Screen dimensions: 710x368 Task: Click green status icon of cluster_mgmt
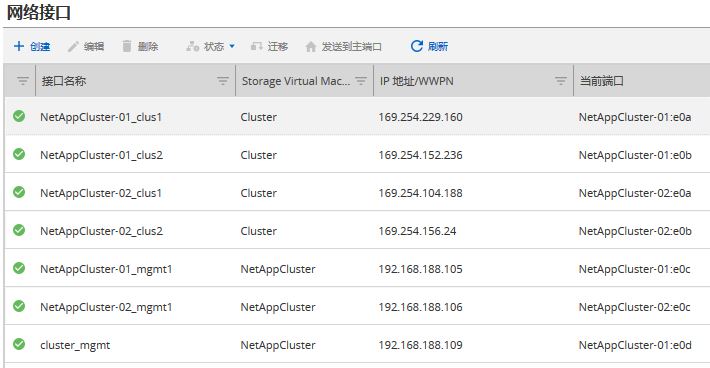(19, 344)
